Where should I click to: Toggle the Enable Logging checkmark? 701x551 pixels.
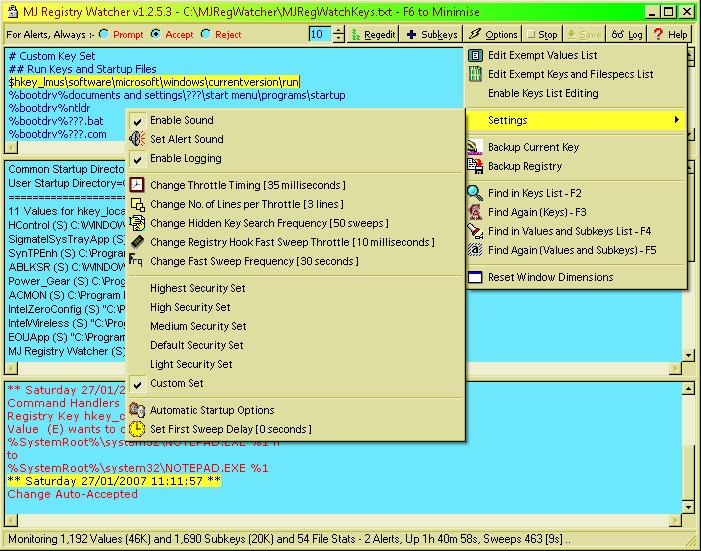(x=138, y=159)
